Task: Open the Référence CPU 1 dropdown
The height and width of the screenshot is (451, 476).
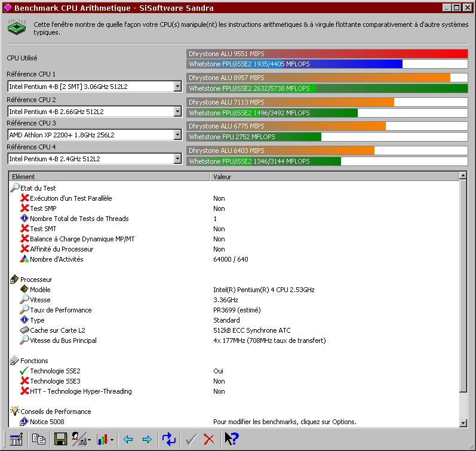Action: point(177,86)
